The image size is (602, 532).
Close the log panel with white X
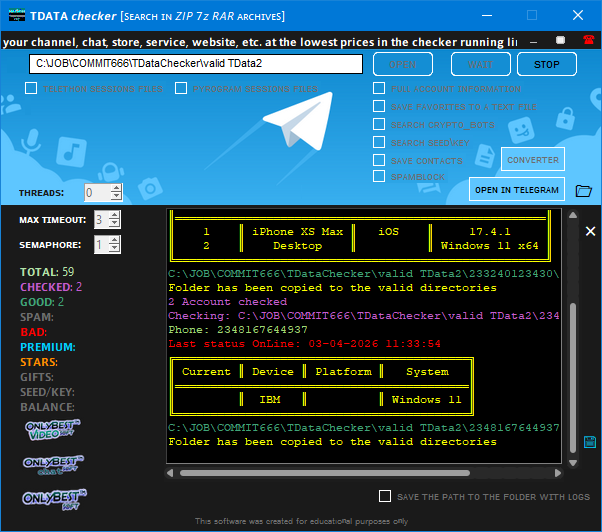click(x=590, y=231)
